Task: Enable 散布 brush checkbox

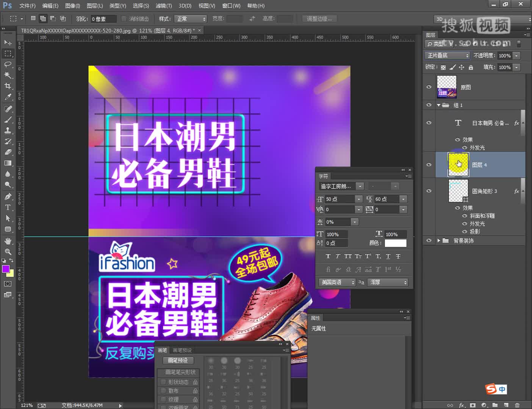Action: click(x=163, y=390)
